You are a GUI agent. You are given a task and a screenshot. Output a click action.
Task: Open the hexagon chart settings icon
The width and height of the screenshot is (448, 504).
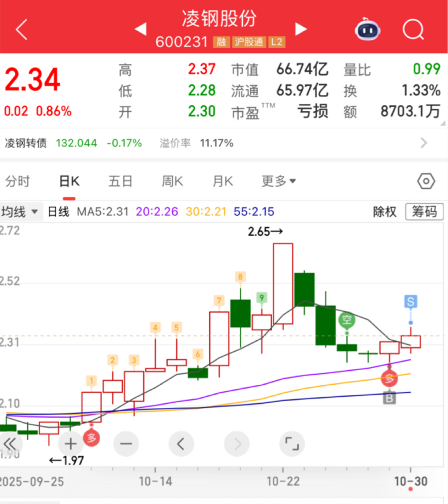426,181
